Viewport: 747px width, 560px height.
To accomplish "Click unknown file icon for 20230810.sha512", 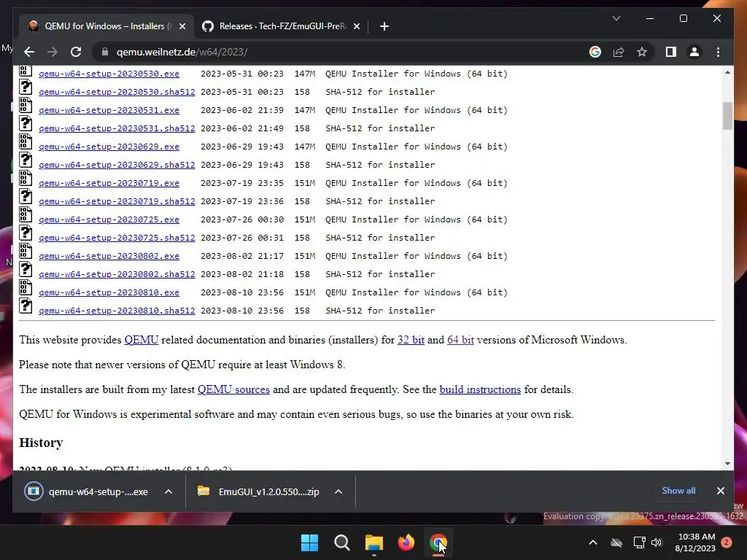I will pyautogui.click(x=26, y=306).
